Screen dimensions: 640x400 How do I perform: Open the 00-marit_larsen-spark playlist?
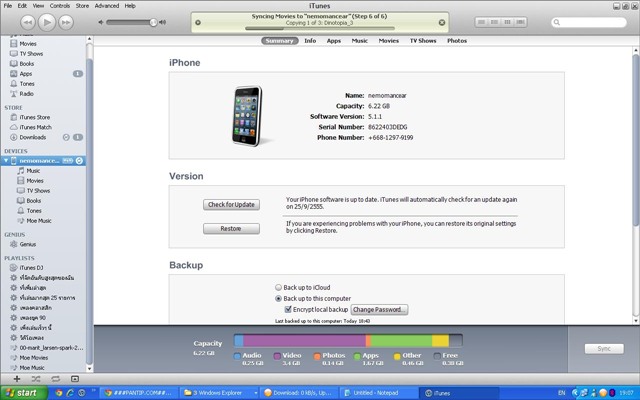coord(51,348)
